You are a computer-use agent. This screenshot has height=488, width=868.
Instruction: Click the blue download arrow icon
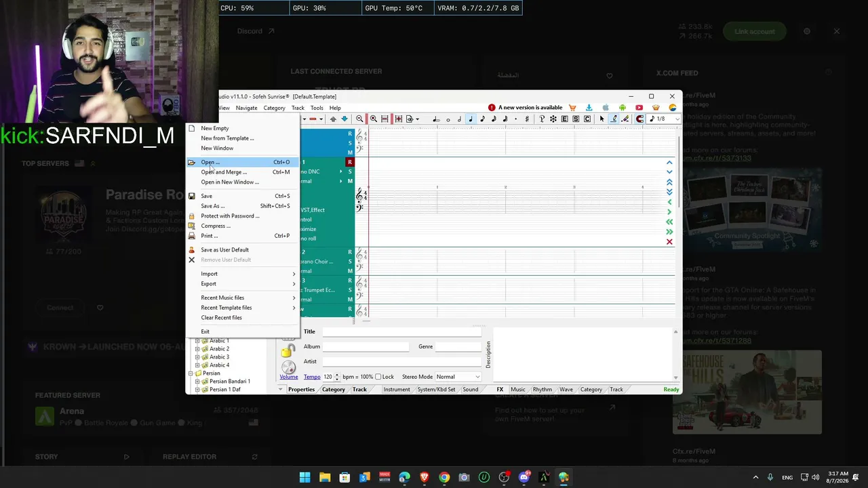pyautogui.click(x=589, y=107)
